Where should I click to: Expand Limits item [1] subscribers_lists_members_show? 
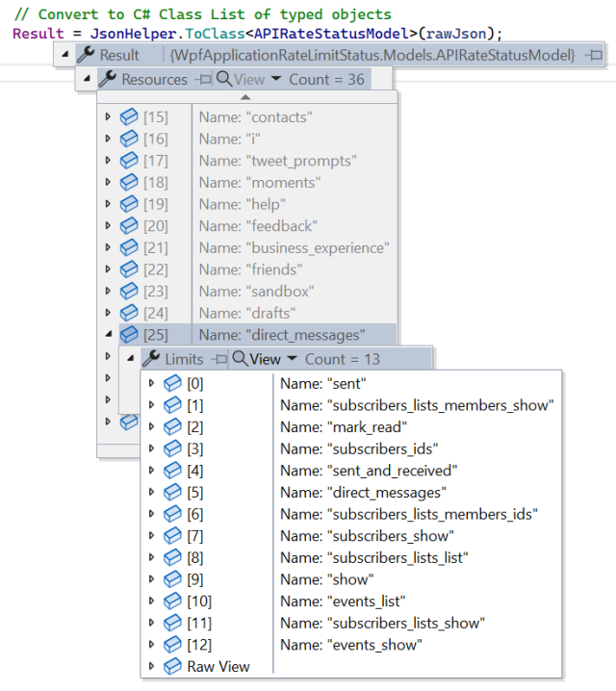point(151,404)
